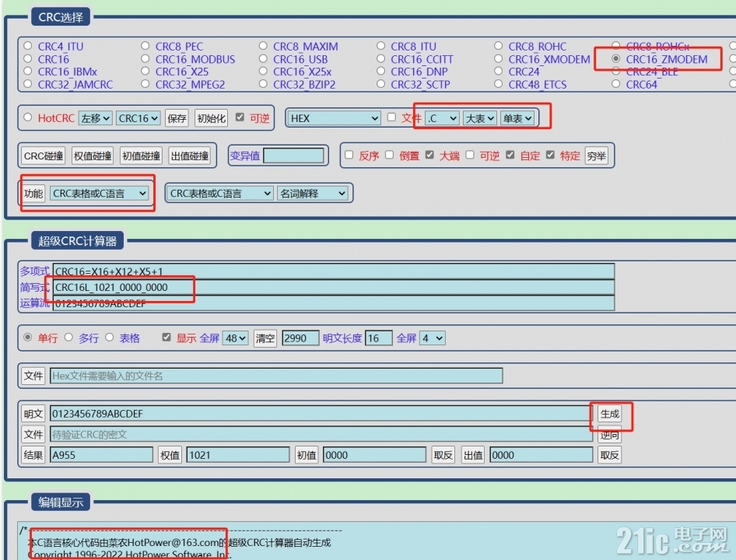The height and width of the screenshot is (560, 736).
Task: Toggle the 可逆 checkbox next to 初始化
Action: (x=240, y=117)
